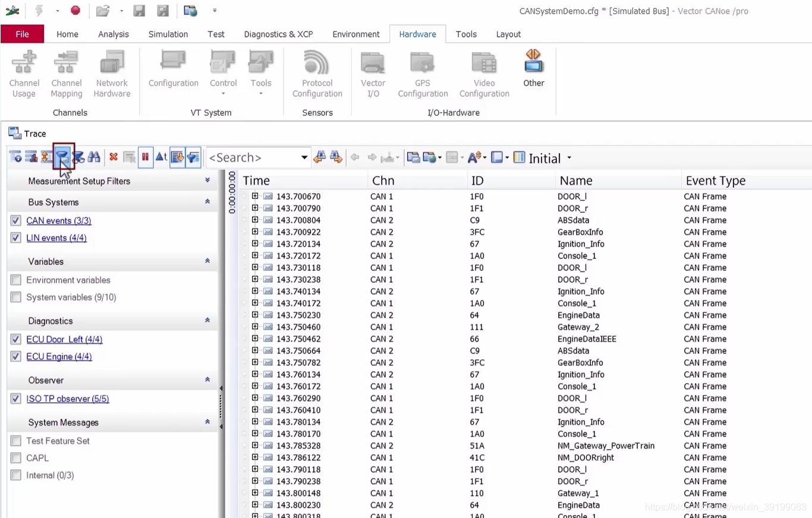Screen dimensions: 812x518
Task: Switch to the Layout ribbon tab
Action: pyautogui.click(x=508, y=34)
